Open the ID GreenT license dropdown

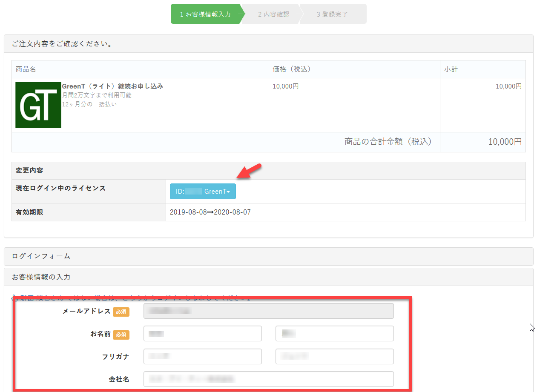pos(202,192)
